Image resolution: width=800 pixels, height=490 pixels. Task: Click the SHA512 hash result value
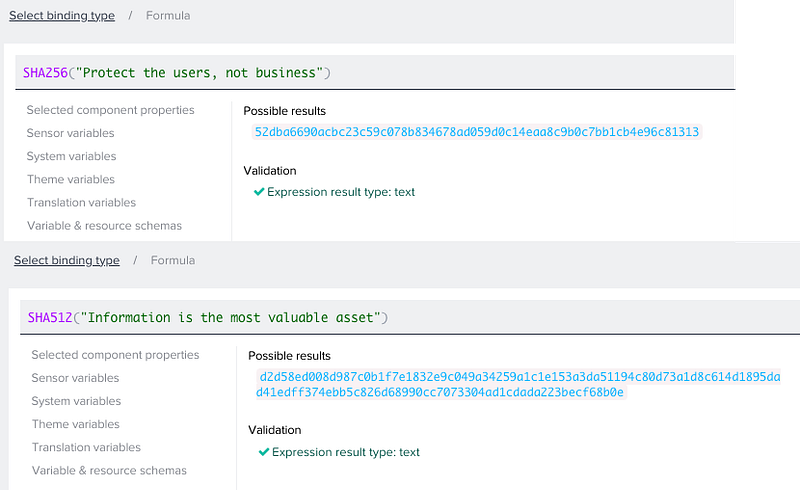[519, 385]
